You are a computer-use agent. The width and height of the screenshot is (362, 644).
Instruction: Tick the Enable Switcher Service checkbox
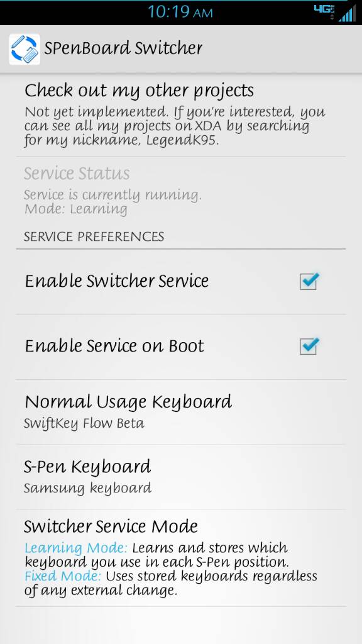pos(309,281)
